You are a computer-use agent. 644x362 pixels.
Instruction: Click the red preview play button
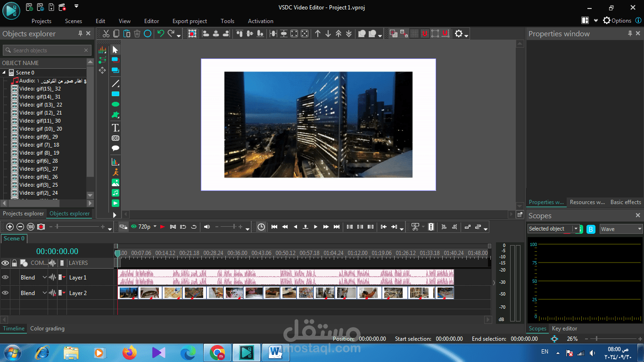pos(162,227)
